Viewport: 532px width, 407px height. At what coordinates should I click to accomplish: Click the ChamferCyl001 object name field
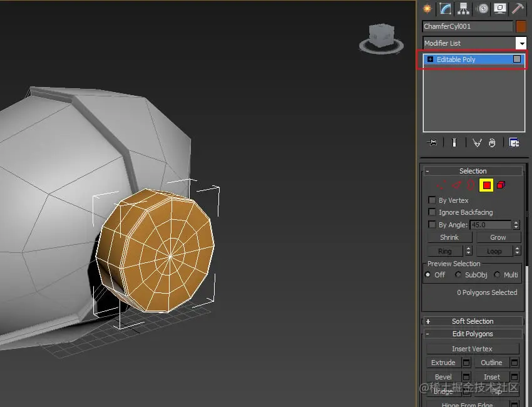point(468,26)
